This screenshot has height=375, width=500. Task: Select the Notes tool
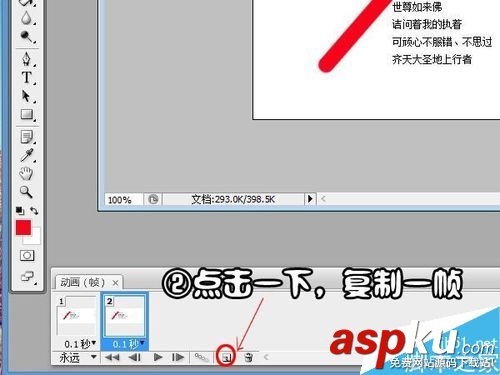point(26,137)
